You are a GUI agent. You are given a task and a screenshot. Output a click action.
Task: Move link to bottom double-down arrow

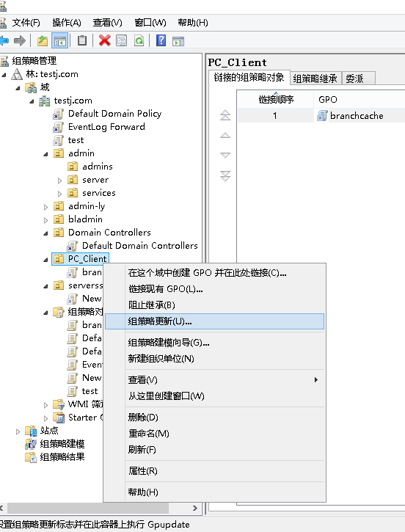(x=225, y=176)
